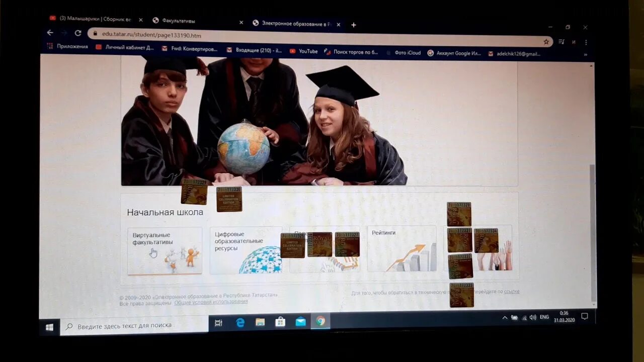Click the students with globe banner image
Screen dimensions: 644x362
point(319,121)
